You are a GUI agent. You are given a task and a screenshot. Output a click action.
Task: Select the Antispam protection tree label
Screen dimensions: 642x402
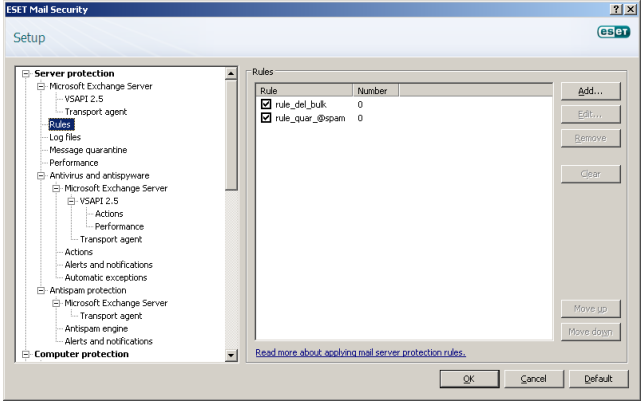88,290
